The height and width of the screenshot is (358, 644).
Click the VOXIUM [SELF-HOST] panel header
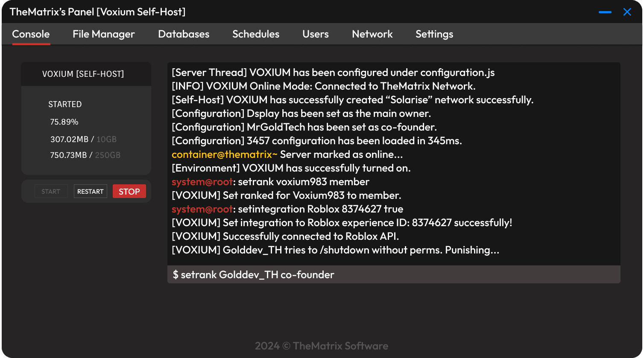coord(83,73)
